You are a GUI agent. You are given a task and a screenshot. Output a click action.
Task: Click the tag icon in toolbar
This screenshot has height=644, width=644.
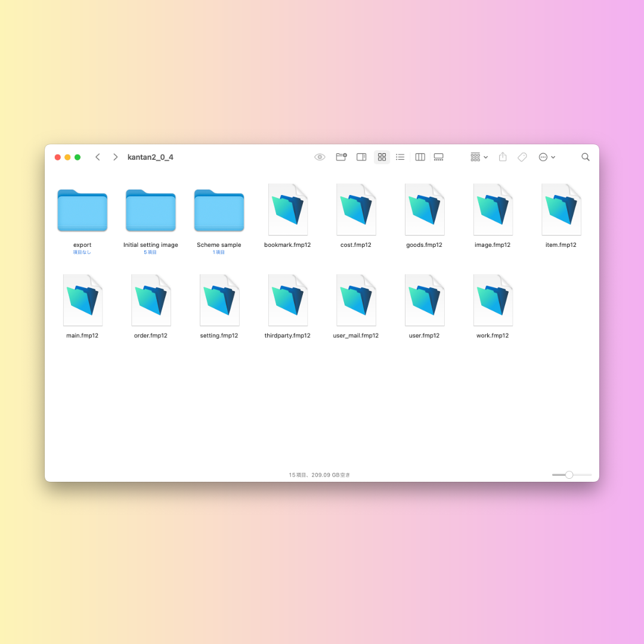[x=522, y=157]
